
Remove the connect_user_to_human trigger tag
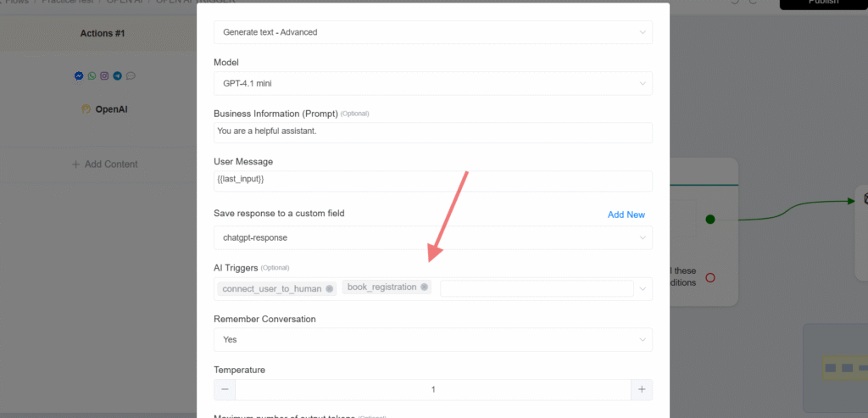click(x=330, y=288)
